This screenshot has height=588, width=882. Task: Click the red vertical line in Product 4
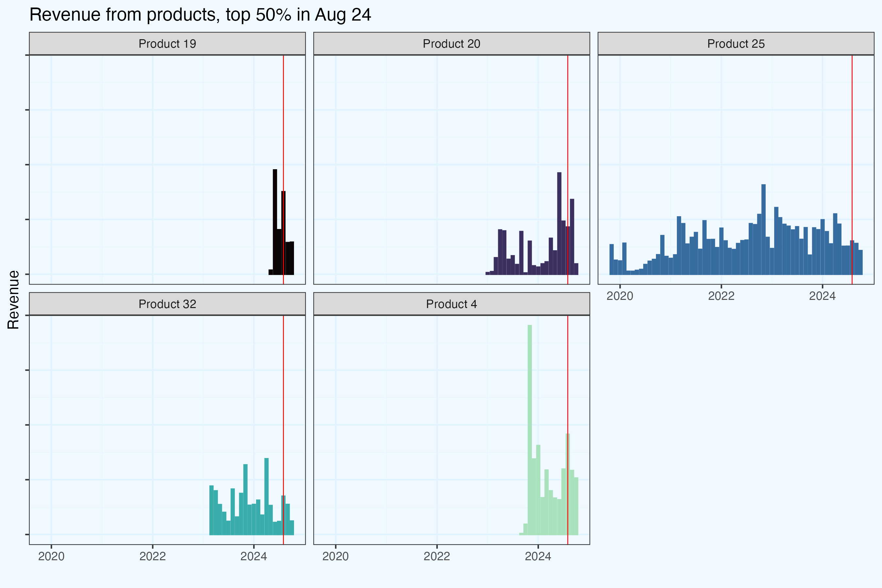568,375
